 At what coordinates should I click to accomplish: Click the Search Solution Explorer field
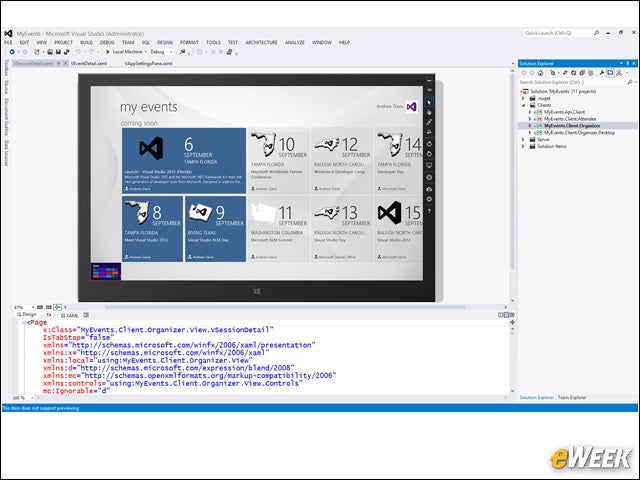573,82
